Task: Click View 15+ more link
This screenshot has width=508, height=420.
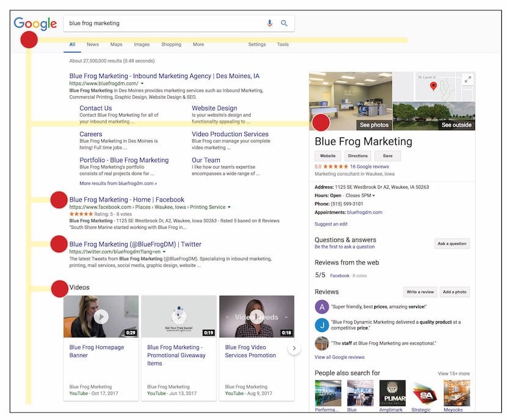Action: click(454, 374)
